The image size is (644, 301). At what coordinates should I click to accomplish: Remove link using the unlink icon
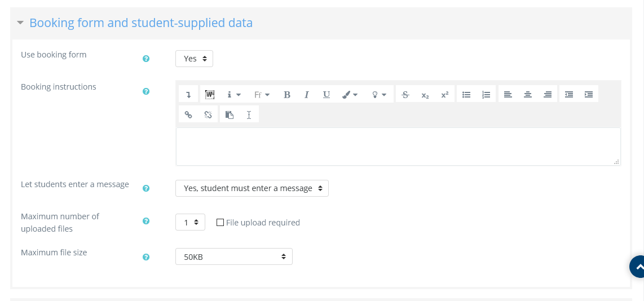[208, 114]
